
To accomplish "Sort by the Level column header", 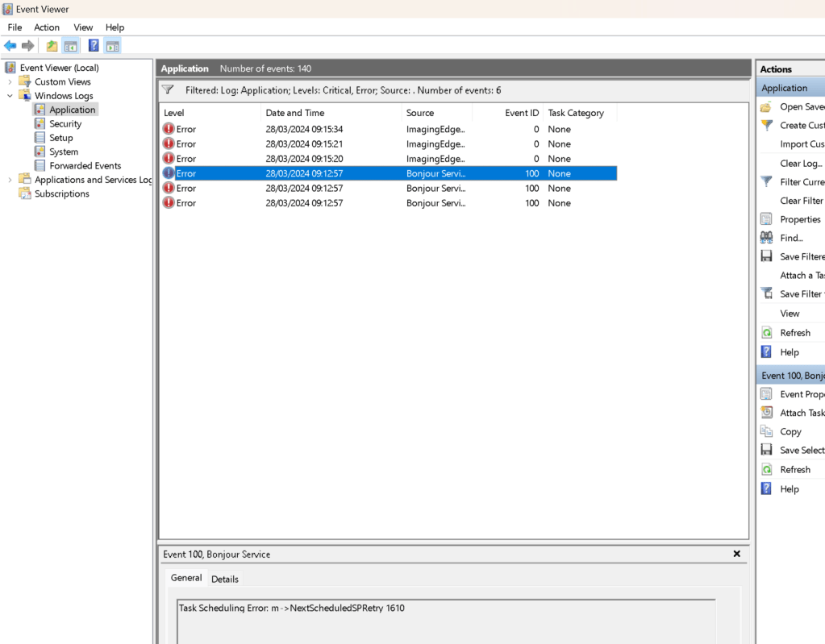I will click(210, 113).
